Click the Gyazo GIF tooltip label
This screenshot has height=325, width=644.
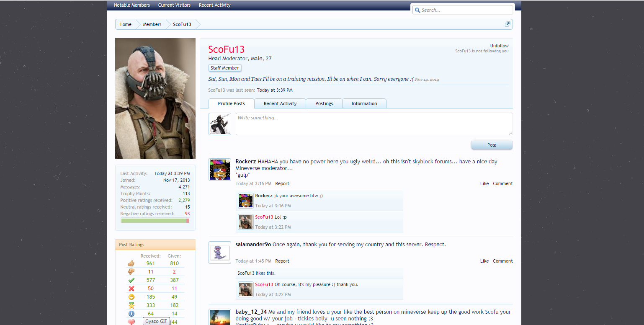click(x=157, y=321)
